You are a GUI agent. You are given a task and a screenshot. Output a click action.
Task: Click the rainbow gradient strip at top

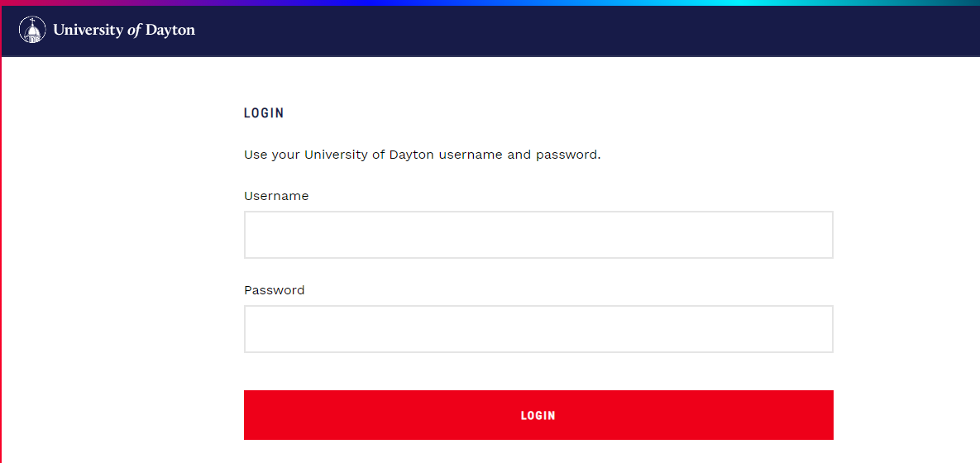pyautogui.click(x=490, y=2)
